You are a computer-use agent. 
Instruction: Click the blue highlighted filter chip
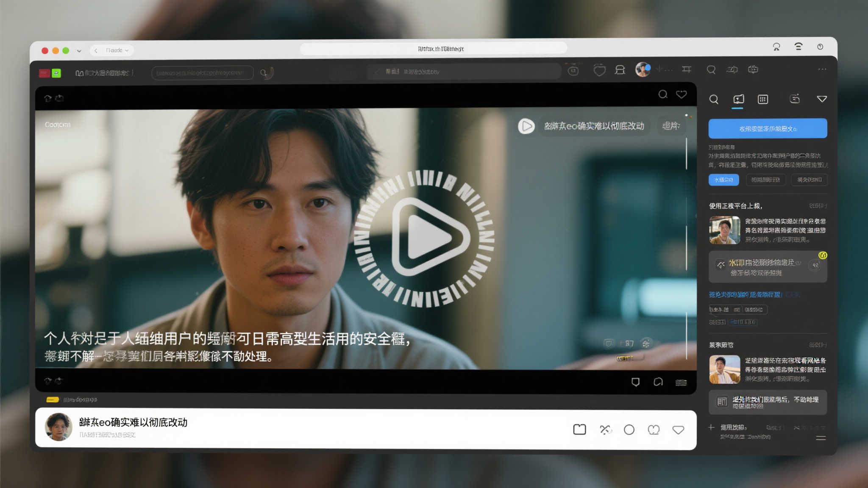point(723,180)
